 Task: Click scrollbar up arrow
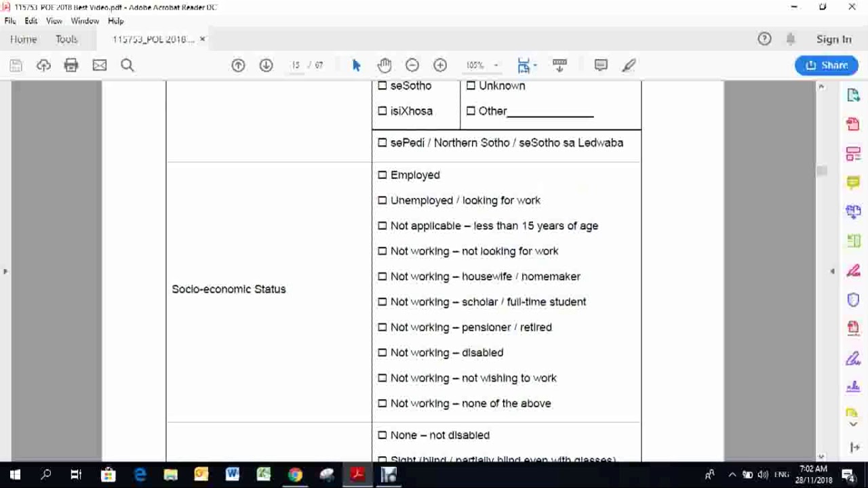(822, 87)
